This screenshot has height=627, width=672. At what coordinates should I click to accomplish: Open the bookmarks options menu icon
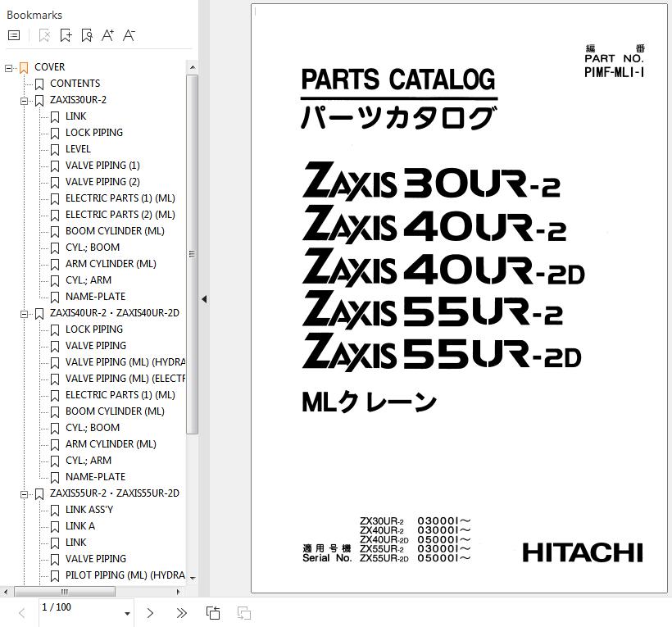(x=14, y=35)
